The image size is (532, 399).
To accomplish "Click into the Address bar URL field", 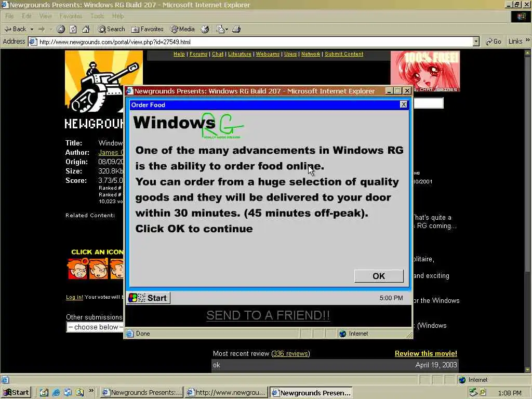I will coord(255,42).
